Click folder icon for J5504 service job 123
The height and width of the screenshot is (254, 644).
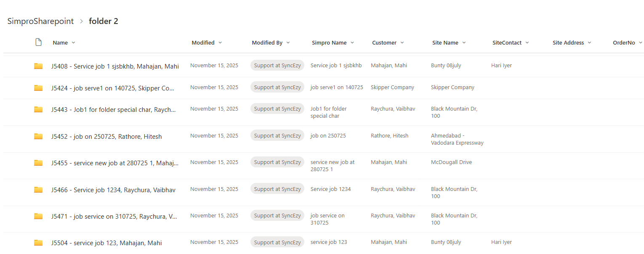[38, 243]
